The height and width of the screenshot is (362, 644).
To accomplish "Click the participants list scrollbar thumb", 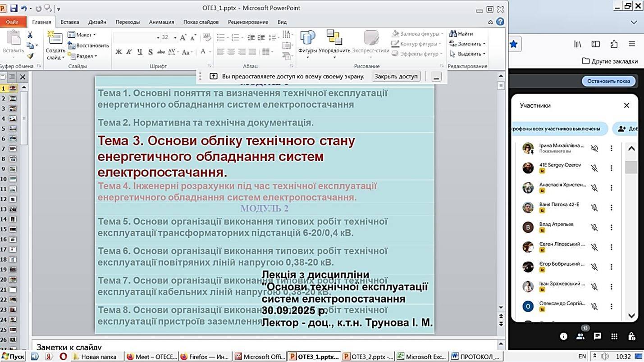I will pos(631,167).
